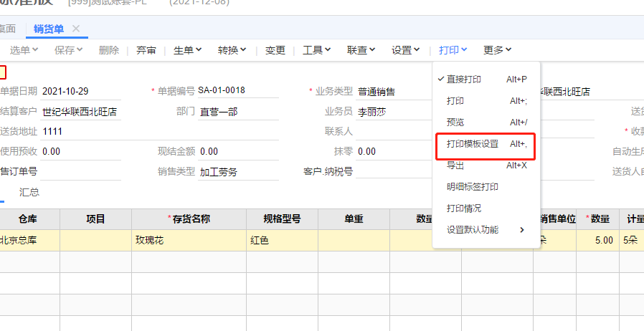Open 明细标签打印 menu option
This screenshot has height=331, width=644.
point(473,187)
